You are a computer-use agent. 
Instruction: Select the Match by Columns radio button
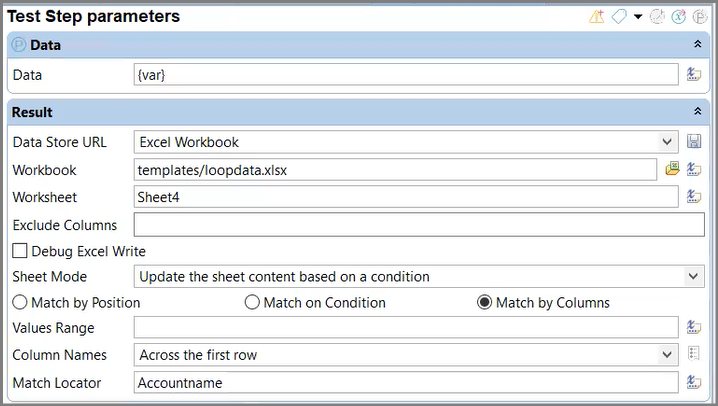484,302
